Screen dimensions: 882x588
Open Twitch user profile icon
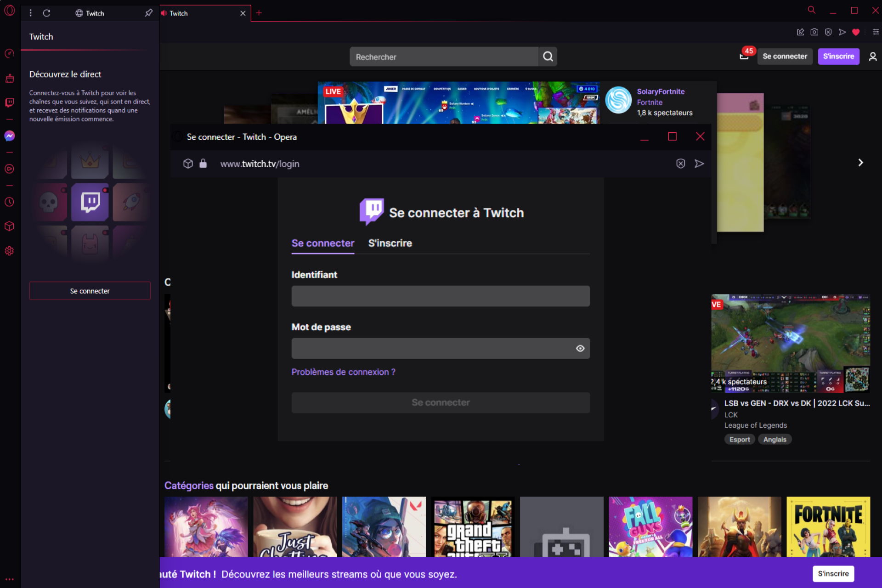point(873,57)
